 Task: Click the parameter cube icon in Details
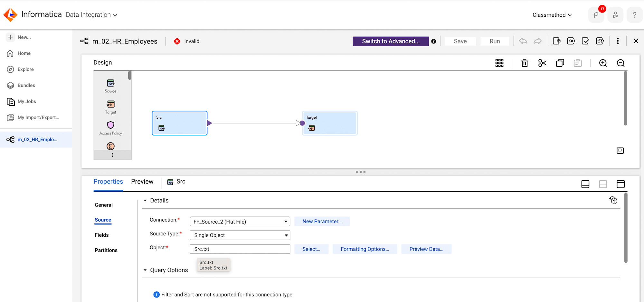[613, 200]
